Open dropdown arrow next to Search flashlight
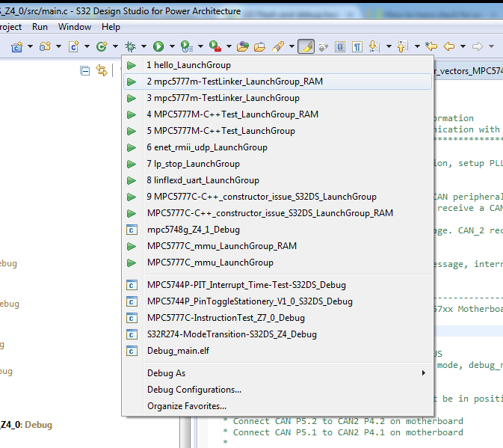The image size is (503, 448). (291, 47)
